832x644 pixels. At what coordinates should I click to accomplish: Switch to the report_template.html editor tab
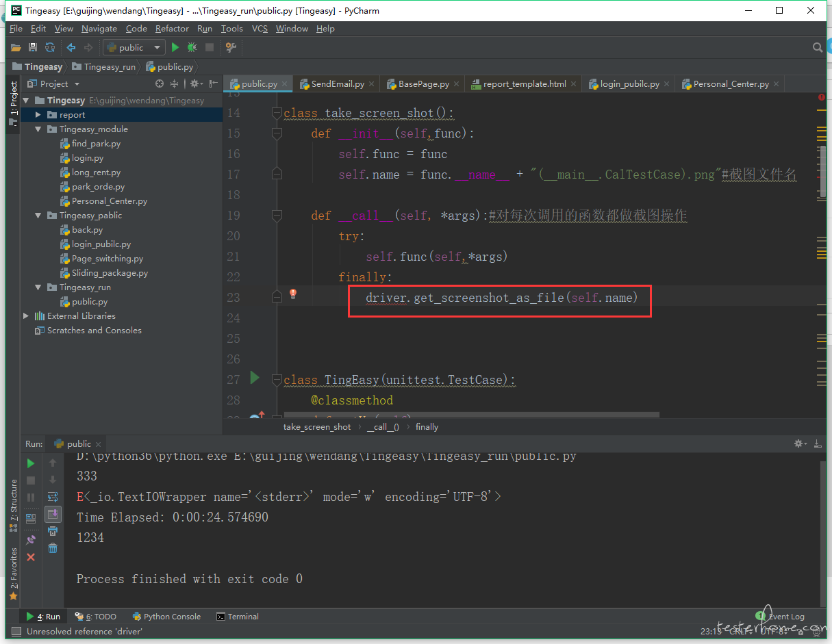(525, 84)
